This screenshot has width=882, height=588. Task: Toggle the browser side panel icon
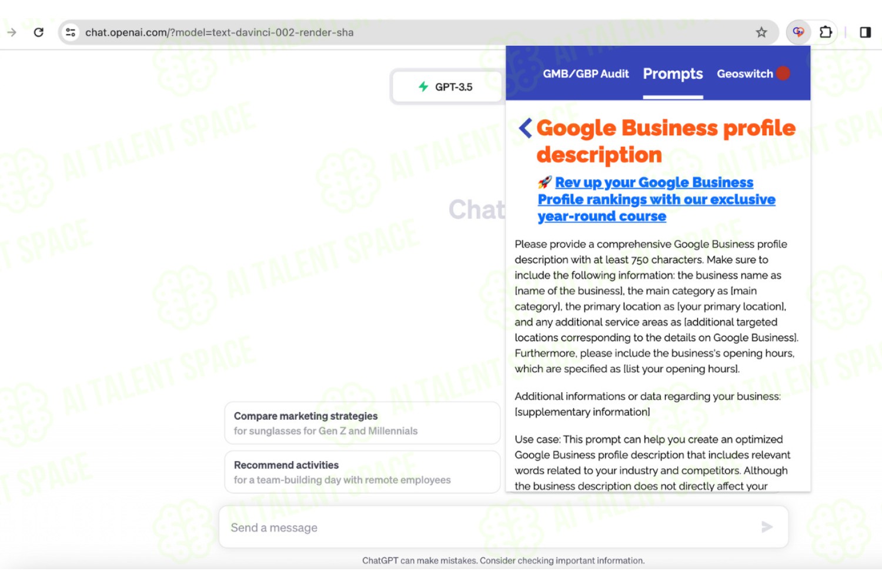click(865, 32)
